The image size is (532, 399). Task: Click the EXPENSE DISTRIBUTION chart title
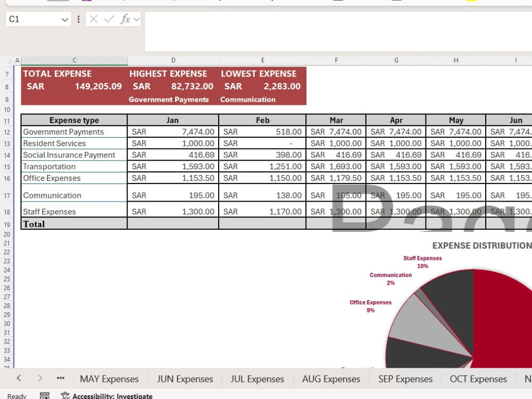(482, 246)
